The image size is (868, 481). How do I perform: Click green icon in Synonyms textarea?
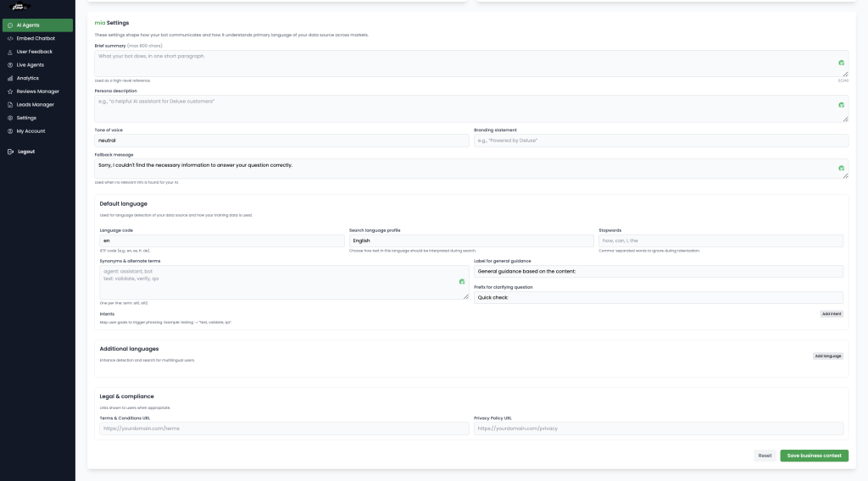pos(462,281)
